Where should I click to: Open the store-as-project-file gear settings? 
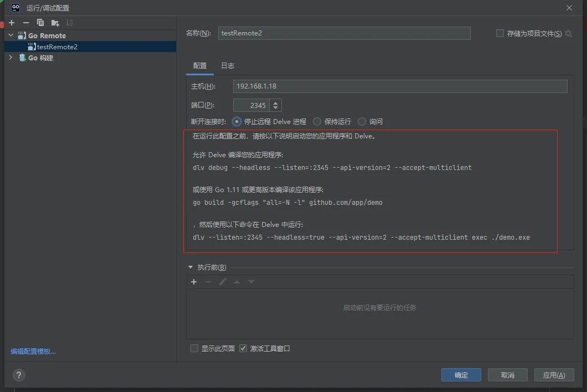[x=568, y=33]
